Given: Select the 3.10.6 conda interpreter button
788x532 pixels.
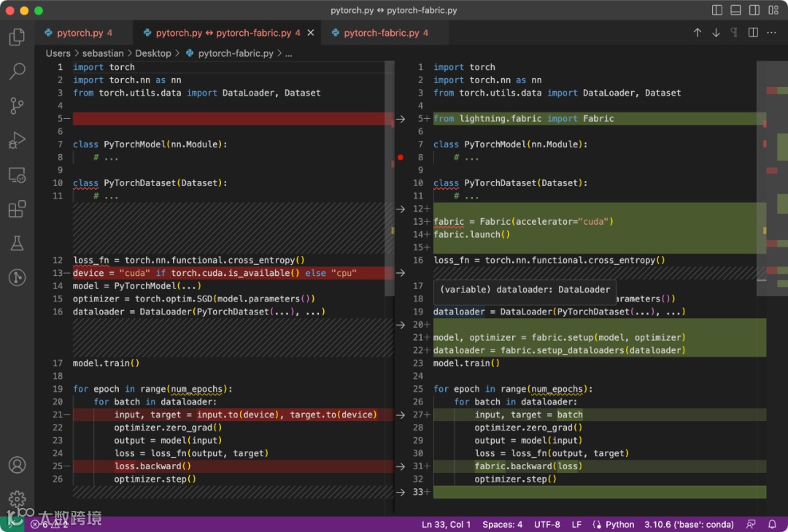Looking at the screenshot, I should [689, 524].
